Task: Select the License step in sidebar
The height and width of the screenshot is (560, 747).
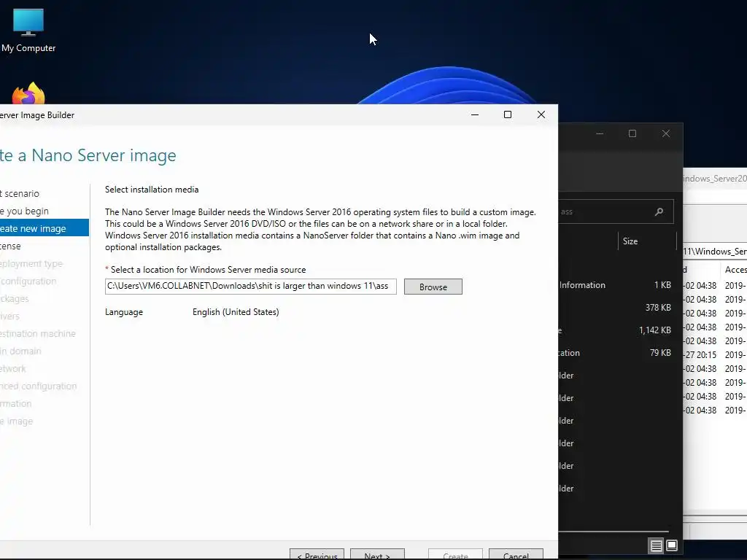Action: coord(10,246)
